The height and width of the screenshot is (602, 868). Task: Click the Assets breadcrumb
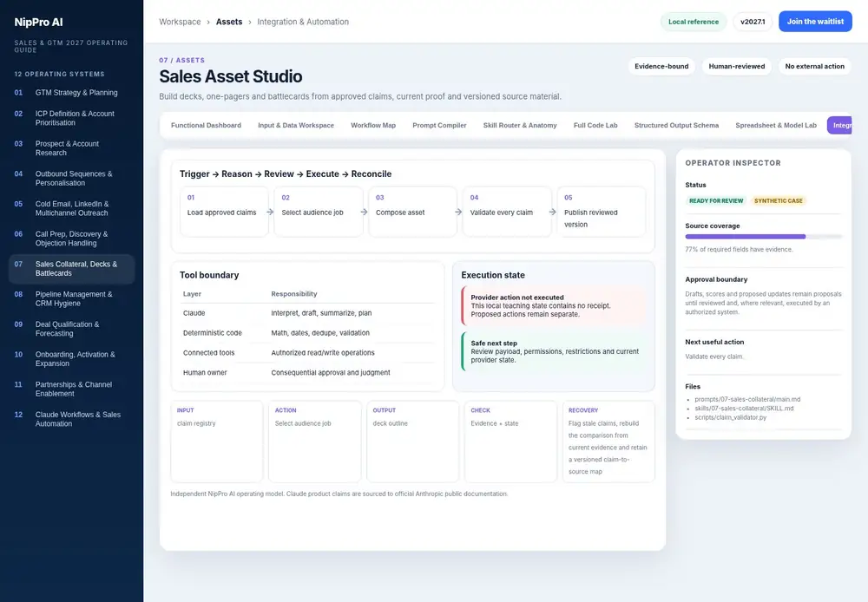229,22
